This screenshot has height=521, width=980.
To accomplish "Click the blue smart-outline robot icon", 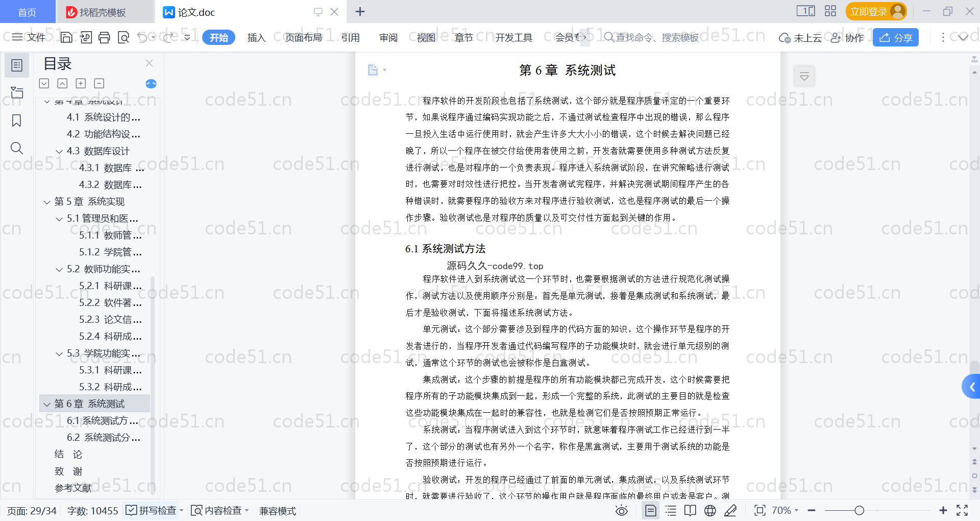I will (151, 84).
